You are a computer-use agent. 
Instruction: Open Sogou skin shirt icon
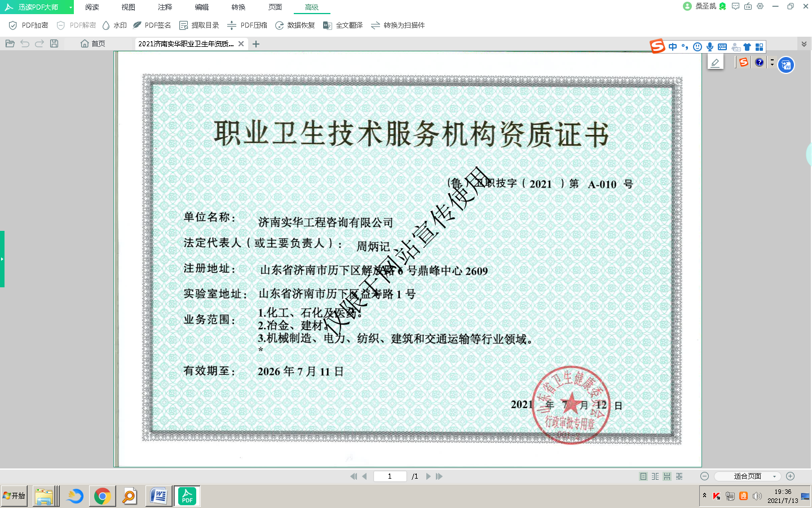pos(747,47)
